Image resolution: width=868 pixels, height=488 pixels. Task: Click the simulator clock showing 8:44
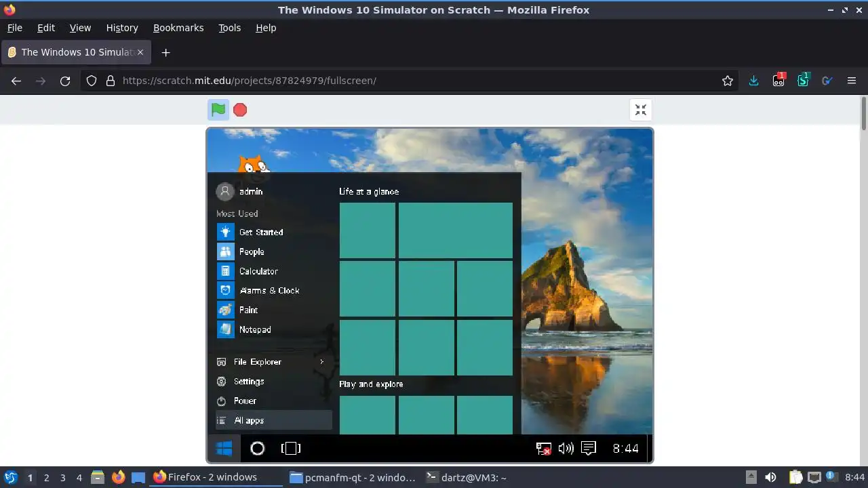pyautogui.click(x=625, y=448)
